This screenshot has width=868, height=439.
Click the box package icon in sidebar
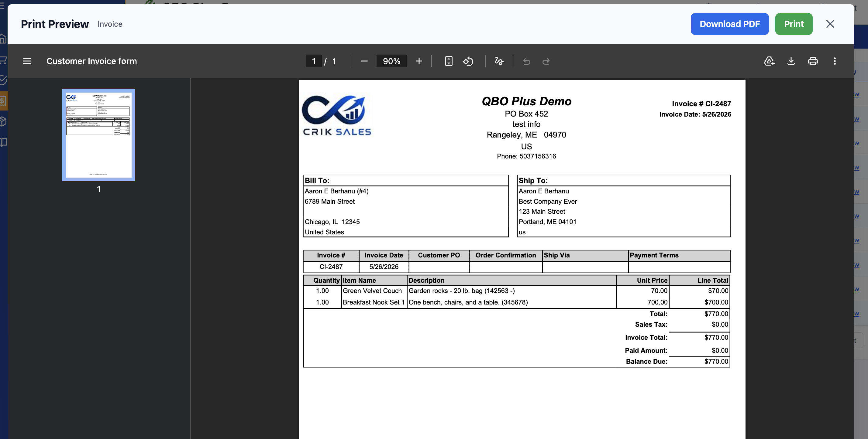(x=3, y=121)
